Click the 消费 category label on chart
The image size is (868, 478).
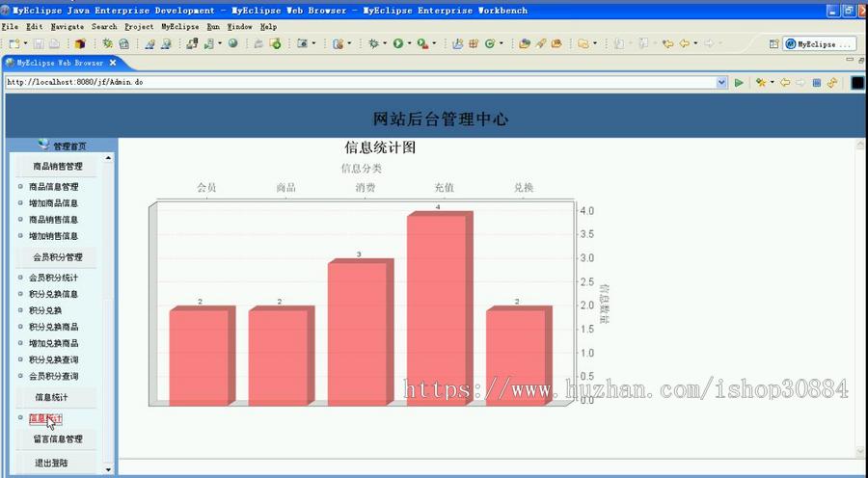pos(366,188)
